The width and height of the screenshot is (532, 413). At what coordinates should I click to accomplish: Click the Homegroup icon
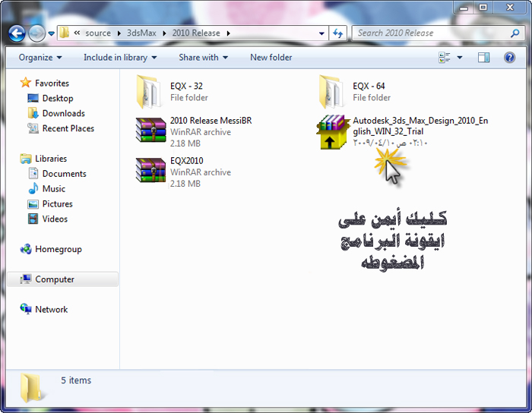[x=26, y=249]
